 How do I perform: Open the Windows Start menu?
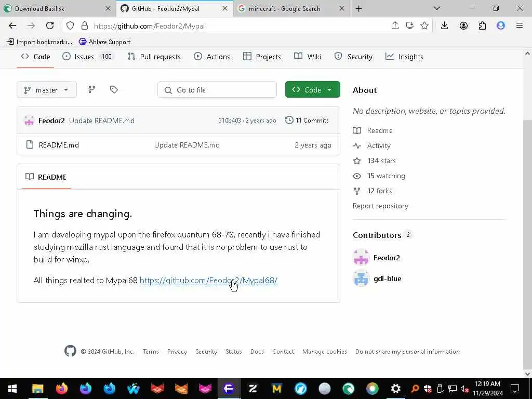tap(12, 389)
